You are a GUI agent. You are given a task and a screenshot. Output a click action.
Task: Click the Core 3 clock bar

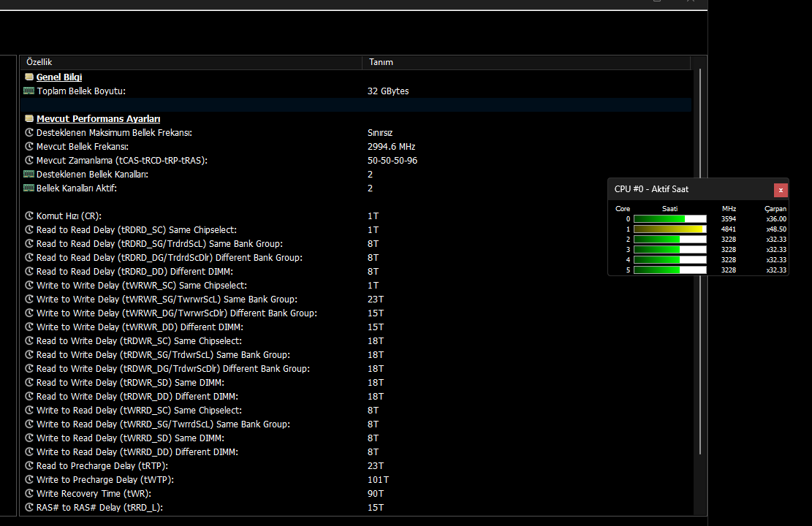(669, 250)
